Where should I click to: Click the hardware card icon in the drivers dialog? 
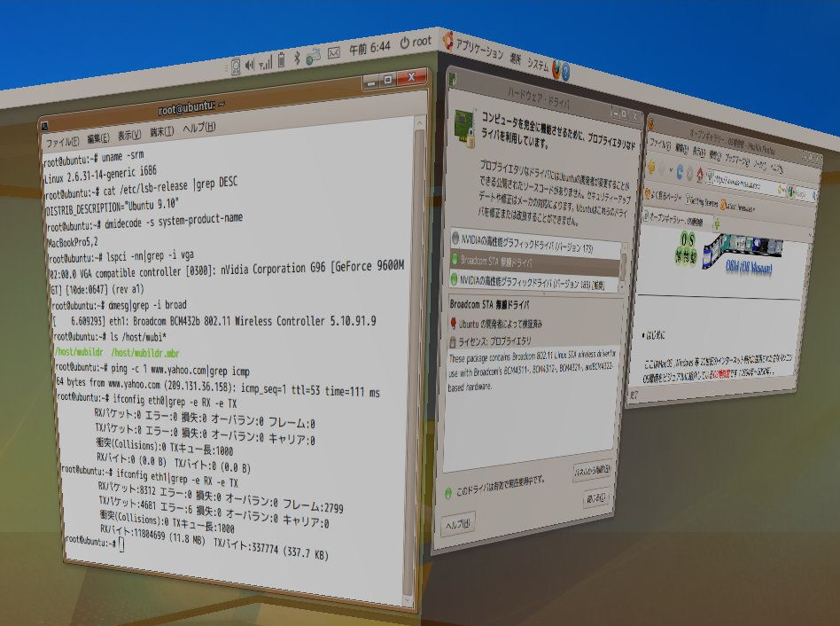(464, 128)
